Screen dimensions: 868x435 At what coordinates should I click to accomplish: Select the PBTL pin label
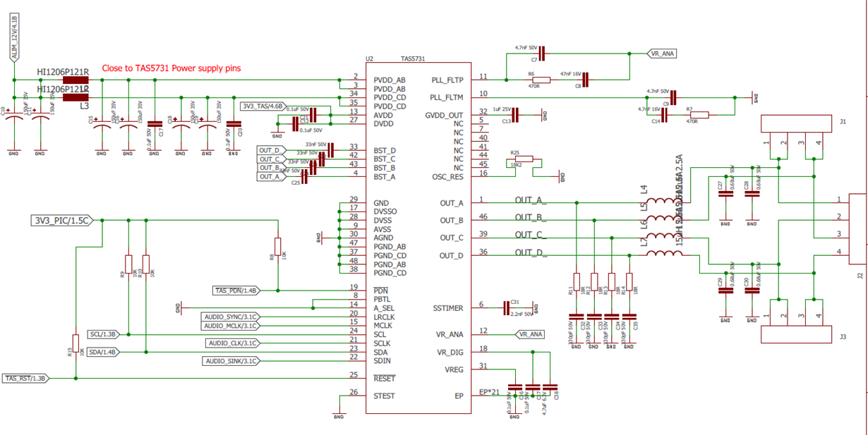click(382, 300)
